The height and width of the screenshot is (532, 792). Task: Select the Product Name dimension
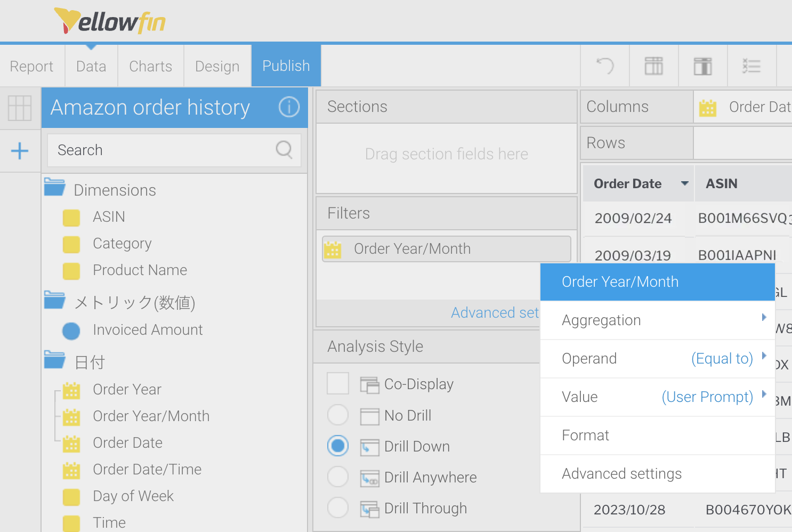coord(140,270)
